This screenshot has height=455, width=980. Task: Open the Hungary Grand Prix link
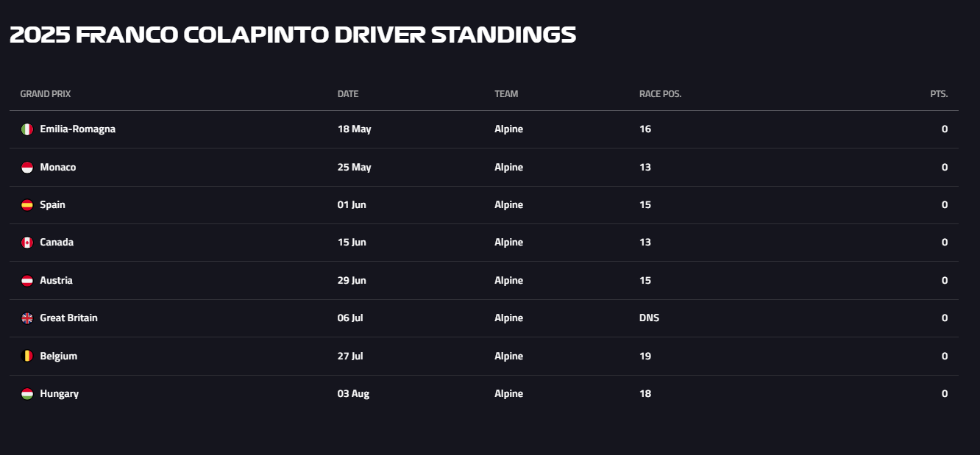coord(59,394)
